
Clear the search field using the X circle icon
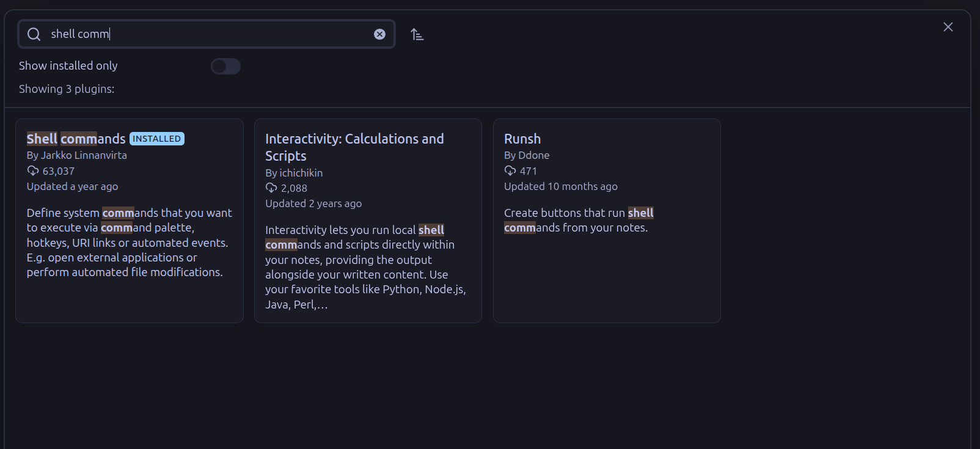click(x=379, y=34)
